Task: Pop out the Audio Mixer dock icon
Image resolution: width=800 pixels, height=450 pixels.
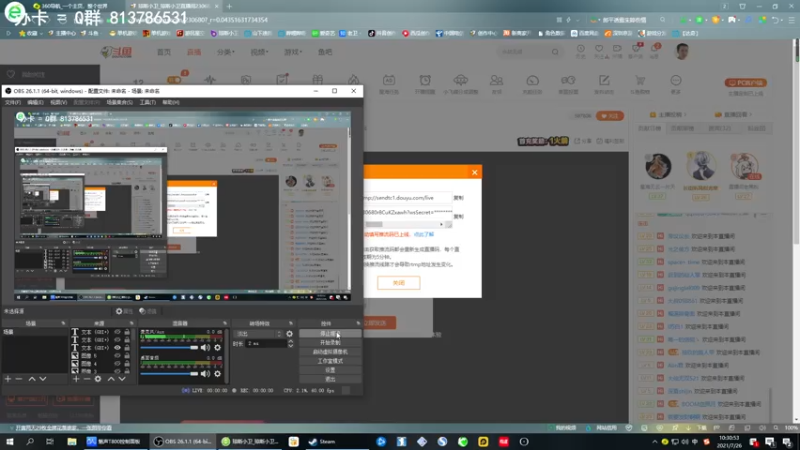Action: click(224, 323)
